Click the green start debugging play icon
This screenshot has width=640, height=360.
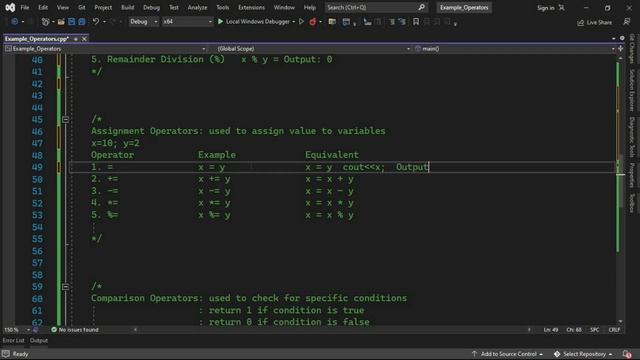click(x=220, y=22)
